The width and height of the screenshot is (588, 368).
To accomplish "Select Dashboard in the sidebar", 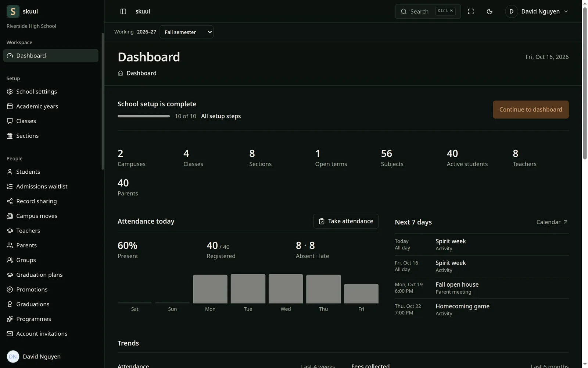I will tap(51, 56).
